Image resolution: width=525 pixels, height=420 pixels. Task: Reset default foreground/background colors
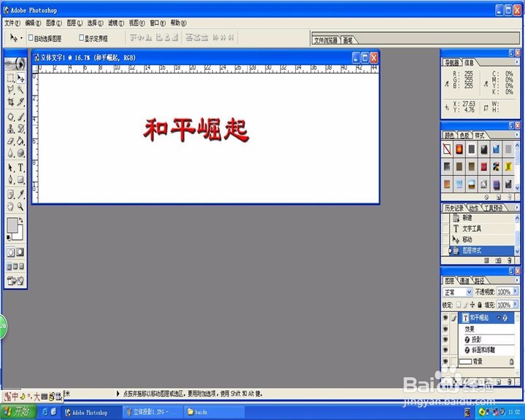pos(9,238)
